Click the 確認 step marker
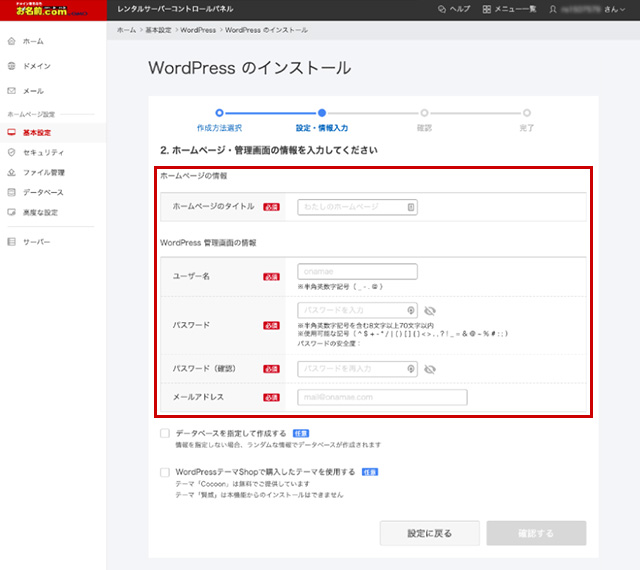The width and height of the screenshot is (640, 570). [424, 113]
